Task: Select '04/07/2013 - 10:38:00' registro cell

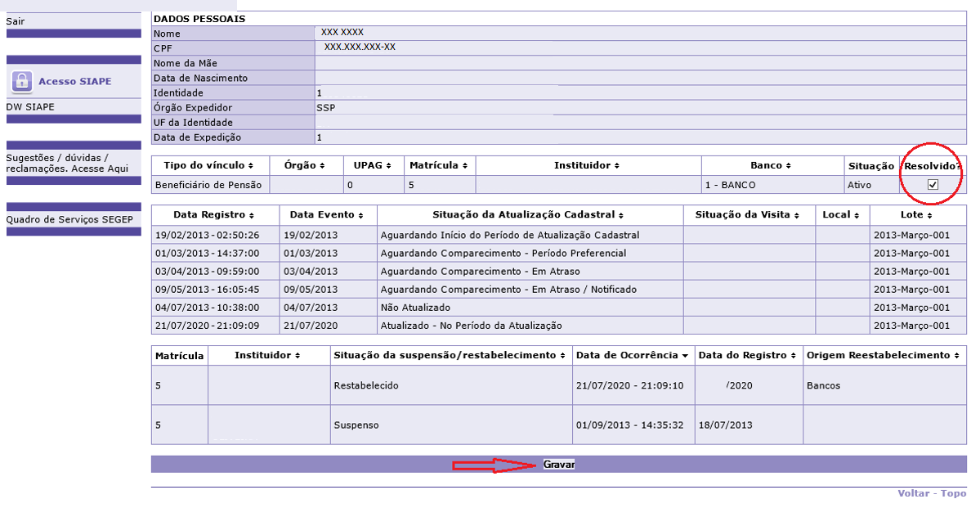Action: pyautogui.click(x=215, y=308)
